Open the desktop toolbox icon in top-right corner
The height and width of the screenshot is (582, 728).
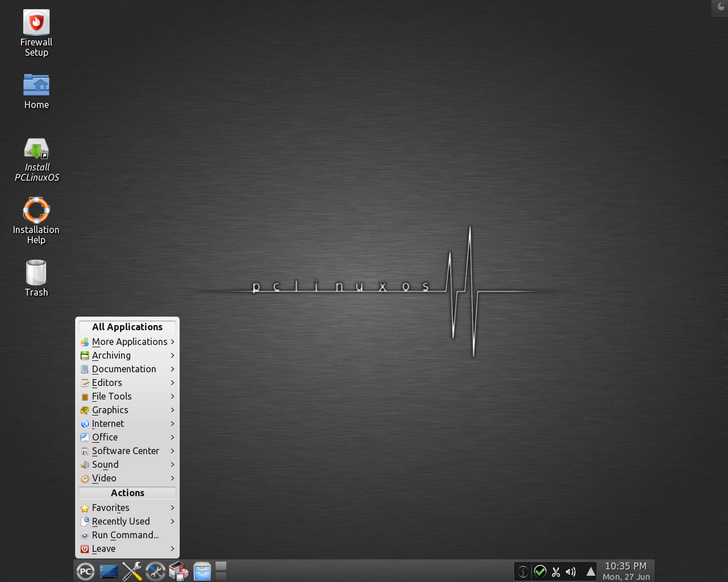pos(721,7)
